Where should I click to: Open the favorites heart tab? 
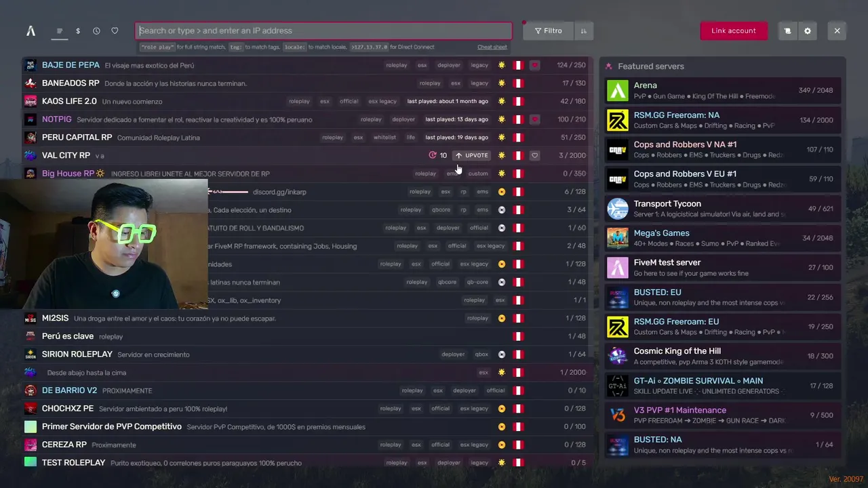(x=115, y=30)
